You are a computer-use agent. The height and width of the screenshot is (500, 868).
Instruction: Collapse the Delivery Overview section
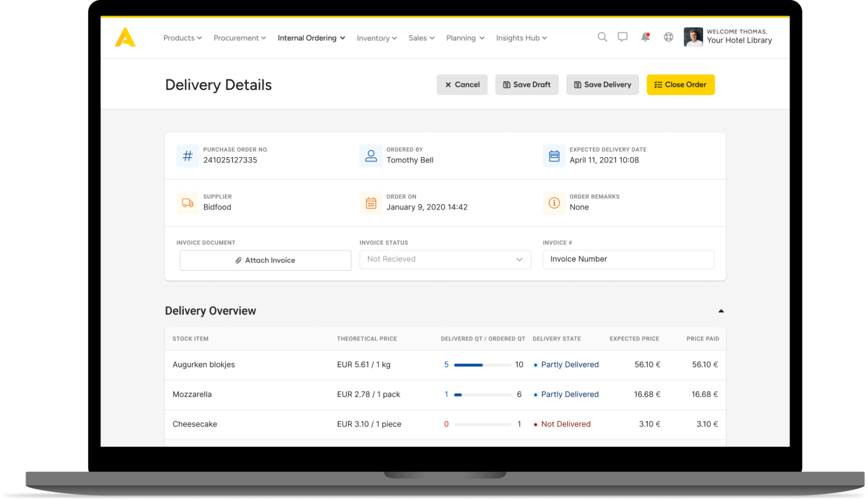pyautogui.click(x=721, y=311)
